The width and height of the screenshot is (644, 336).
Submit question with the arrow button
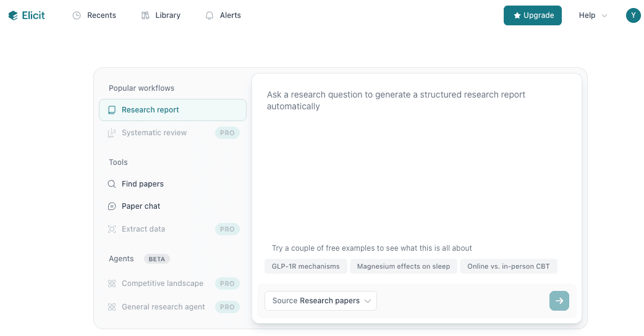559,301
